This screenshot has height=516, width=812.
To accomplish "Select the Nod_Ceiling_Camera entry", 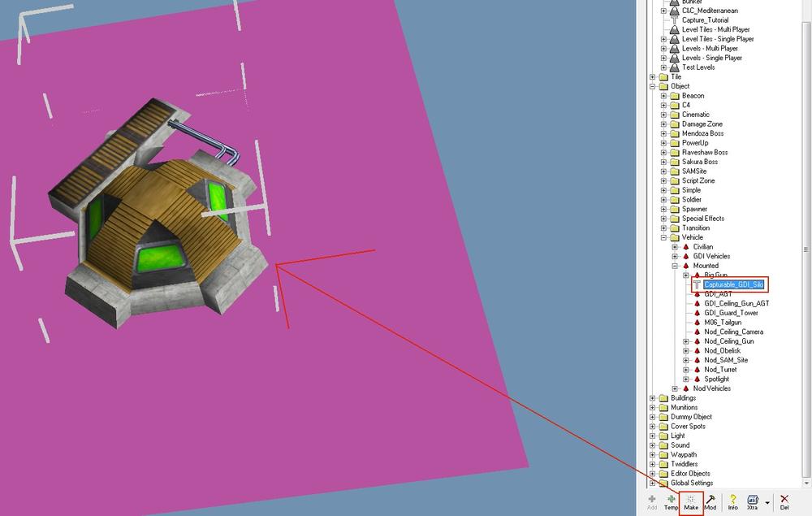I will click(x=733, y=332).
